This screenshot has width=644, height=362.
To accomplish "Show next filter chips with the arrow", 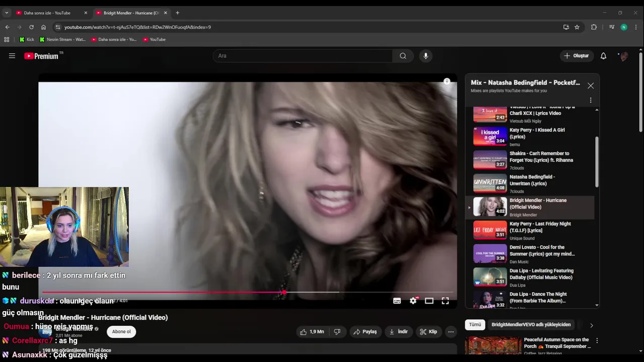I will (x=591, y=325).
